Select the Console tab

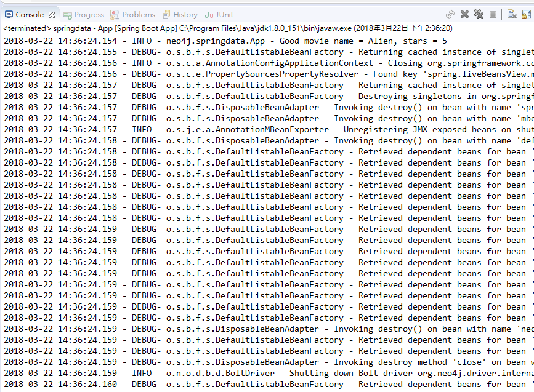point(29,14)
